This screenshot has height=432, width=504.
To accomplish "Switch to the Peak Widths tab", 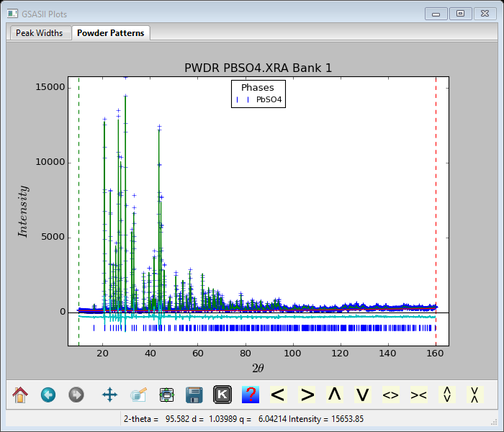I will pyautogui.click(x=40, y=33).
